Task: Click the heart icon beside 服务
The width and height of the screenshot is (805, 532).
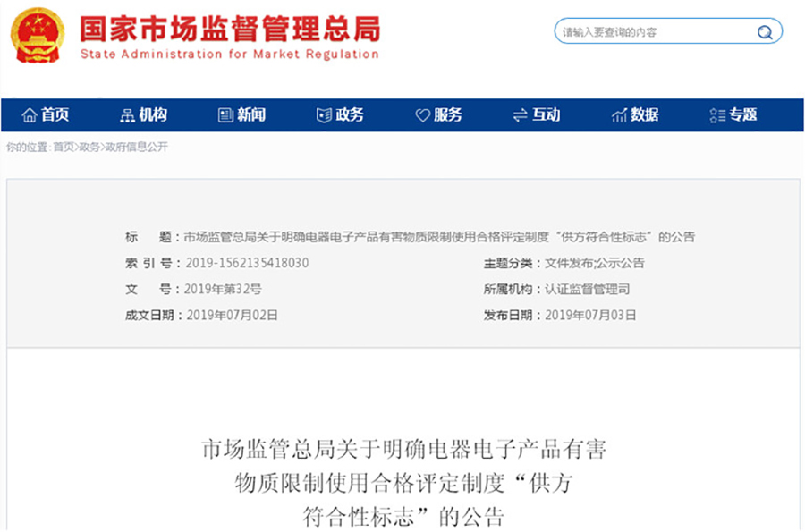Action: [x=423, y=115]
